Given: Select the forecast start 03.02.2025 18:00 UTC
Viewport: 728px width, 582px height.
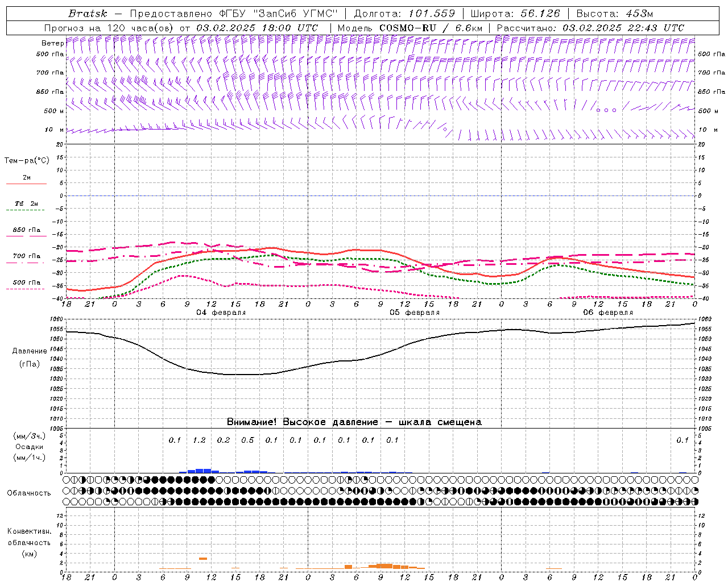Looking at the screenshot, I should pyautogui.click(x=257, y=28).
